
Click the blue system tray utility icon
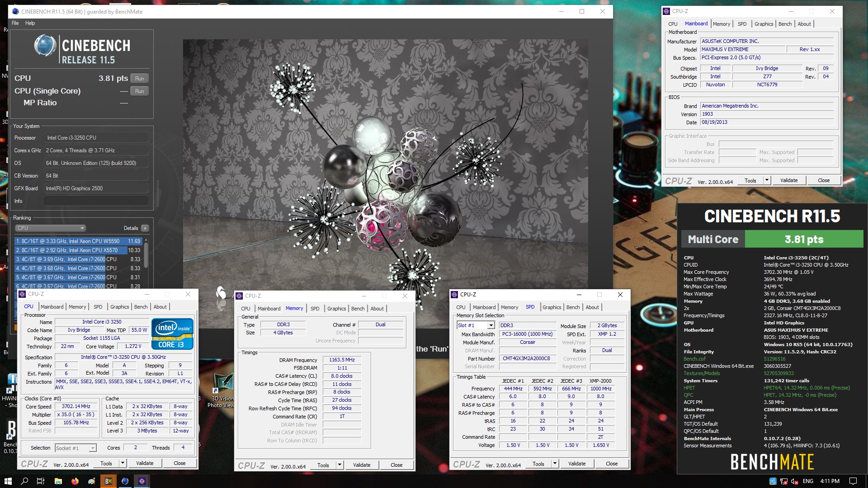[x=773, y=481]
